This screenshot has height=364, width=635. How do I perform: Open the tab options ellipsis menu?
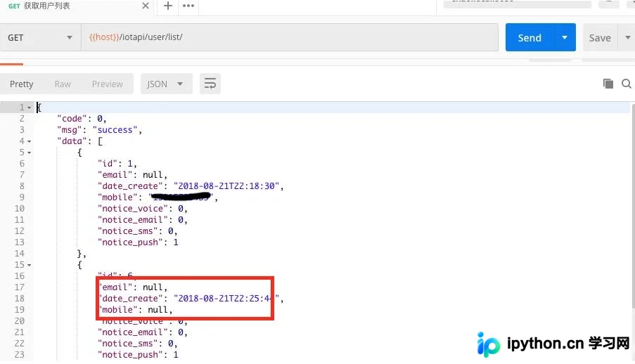click(188, 6)
